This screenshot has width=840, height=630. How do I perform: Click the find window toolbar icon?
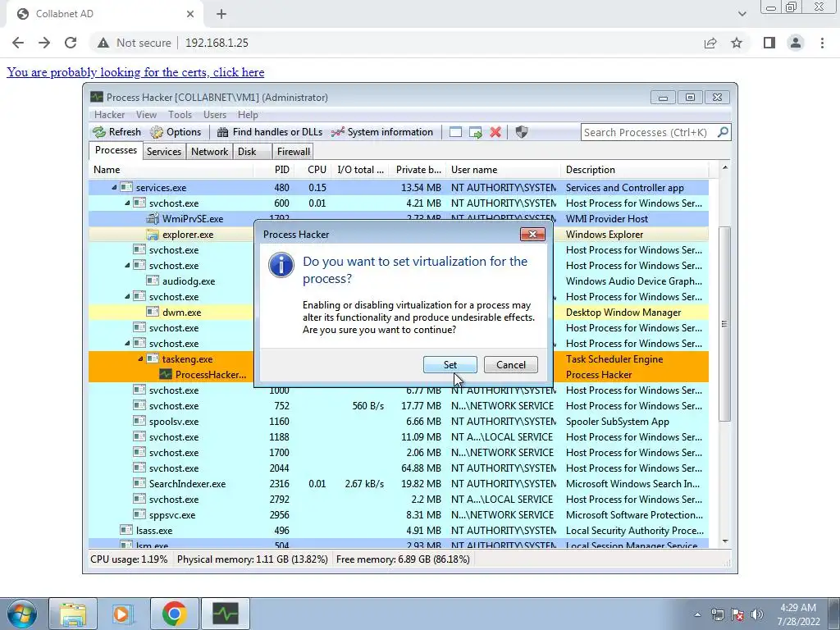click(455, 132)
